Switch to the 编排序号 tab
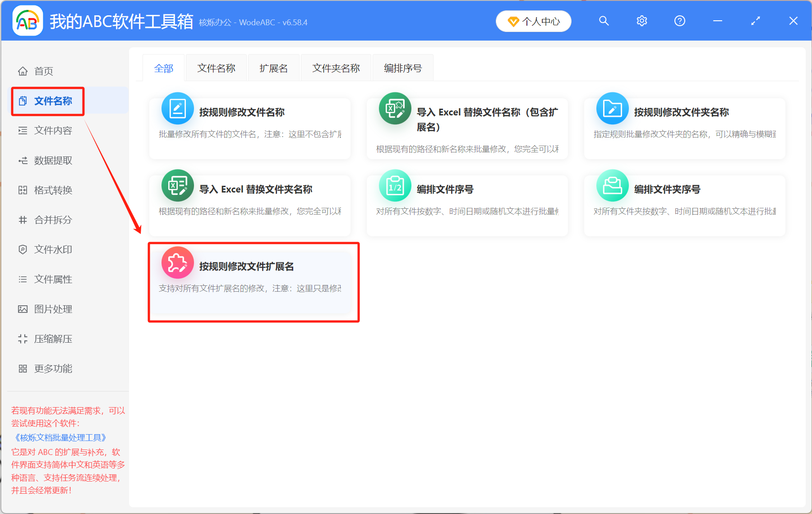The height and width of the screenshot is (514, 812). pyautogui.click(x=402, y=68)
